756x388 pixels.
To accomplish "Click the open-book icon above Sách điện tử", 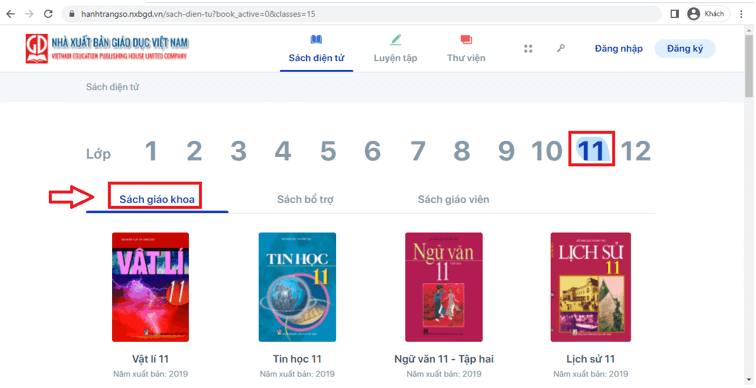I will tap(316, 40).
